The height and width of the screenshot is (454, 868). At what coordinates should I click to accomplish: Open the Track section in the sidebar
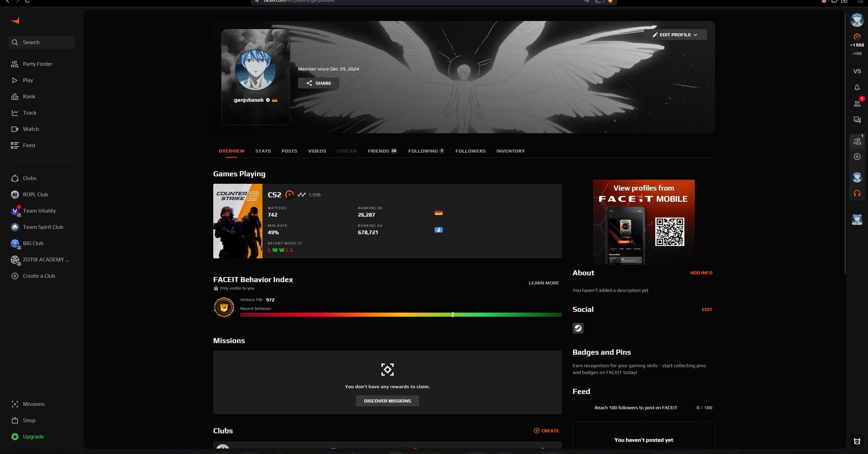(29, 113)
